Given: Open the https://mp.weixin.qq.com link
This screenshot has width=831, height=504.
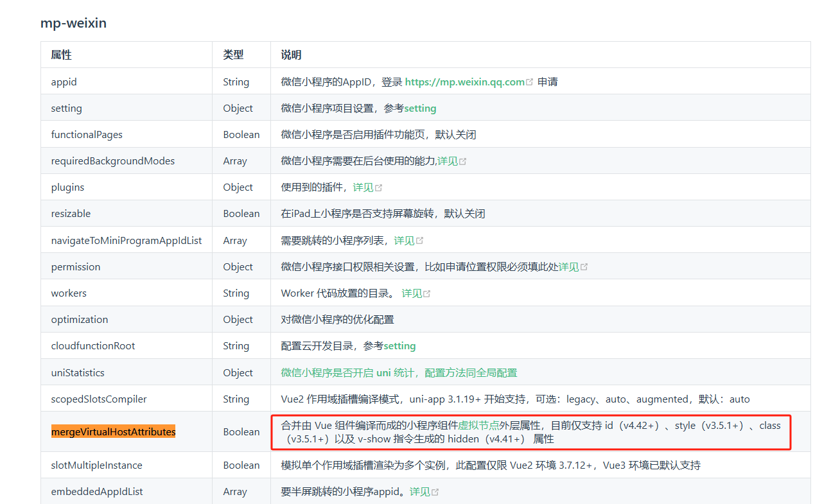Looking at the screenshot, I should [465, 82].
